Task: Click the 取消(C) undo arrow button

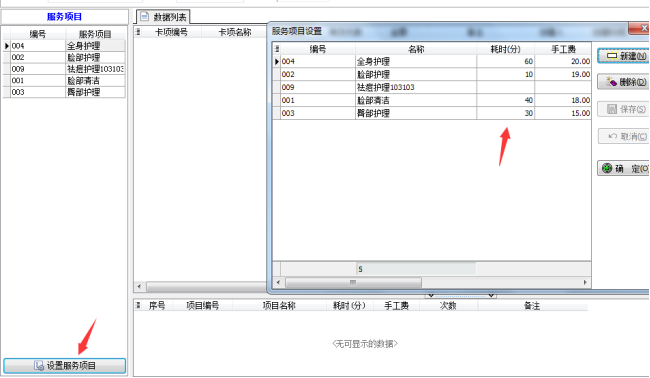Action: coord(612,136)
